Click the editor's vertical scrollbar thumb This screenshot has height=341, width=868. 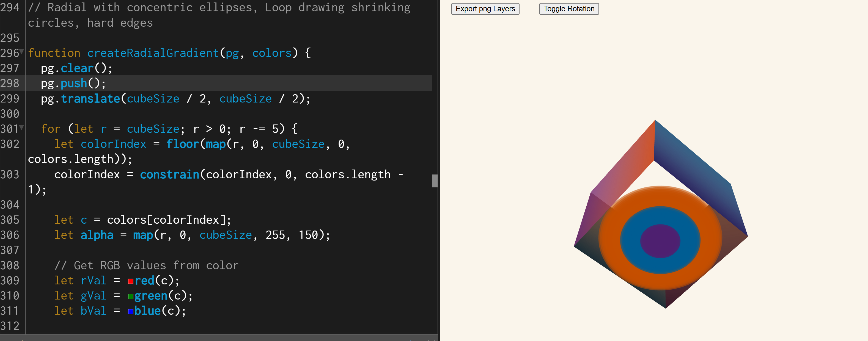pyautogui.click(x=435, y=181)
